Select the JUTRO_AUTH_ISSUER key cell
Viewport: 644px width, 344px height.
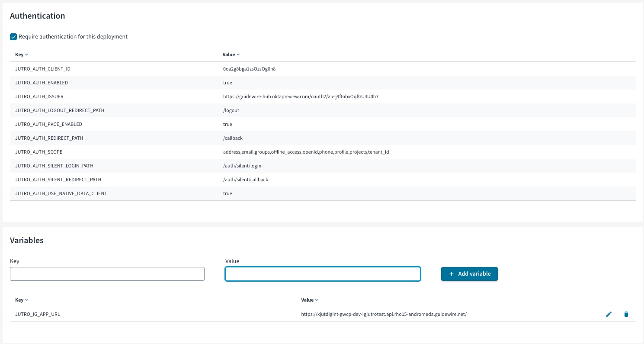click(39, 96)
